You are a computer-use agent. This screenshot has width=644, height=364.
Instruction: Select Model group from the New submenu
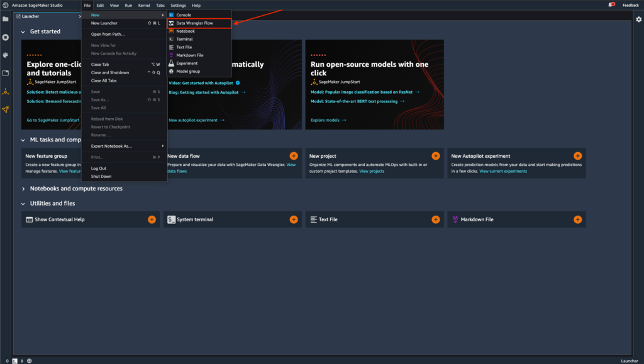[x=199, y=72]
